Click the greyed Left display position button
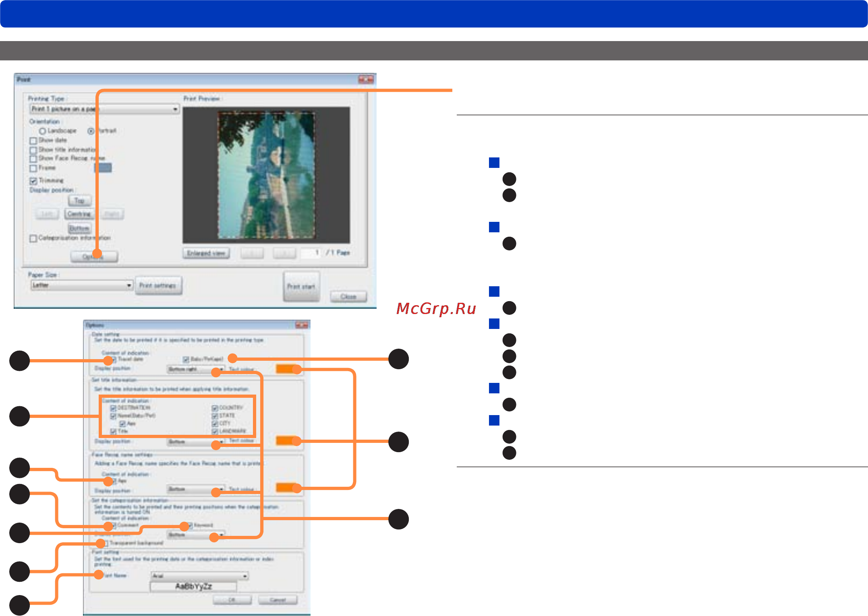The height and width of the screenshot is (616, 868). [47, 214]
